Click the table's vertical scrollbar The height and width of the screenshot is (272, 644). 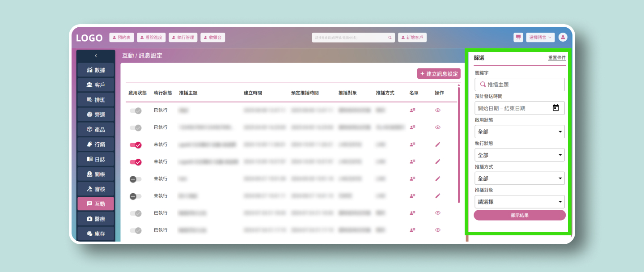click(458, 143)
